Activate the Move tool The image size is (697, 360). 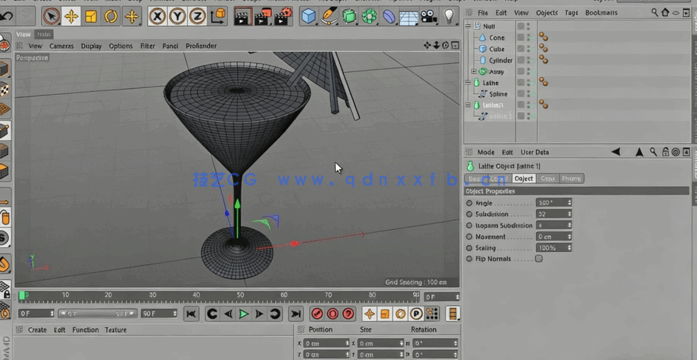pyautogui.click(x=71, y=16)
